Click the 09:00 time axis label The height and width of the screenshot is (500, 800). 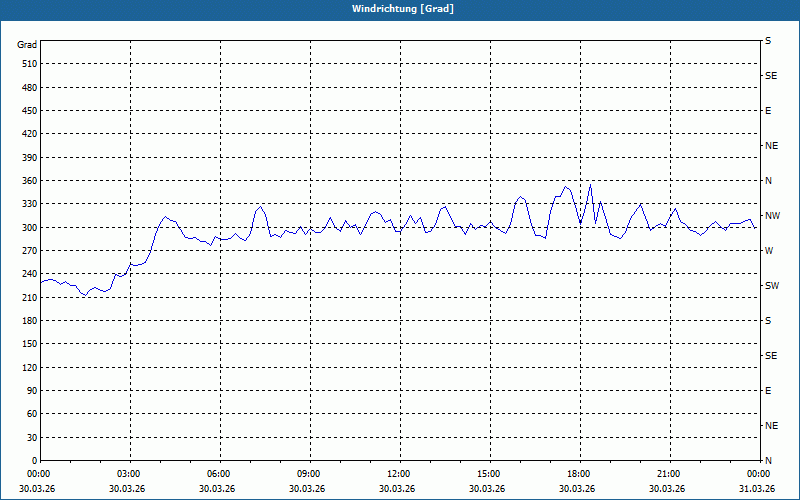[309, 474]
